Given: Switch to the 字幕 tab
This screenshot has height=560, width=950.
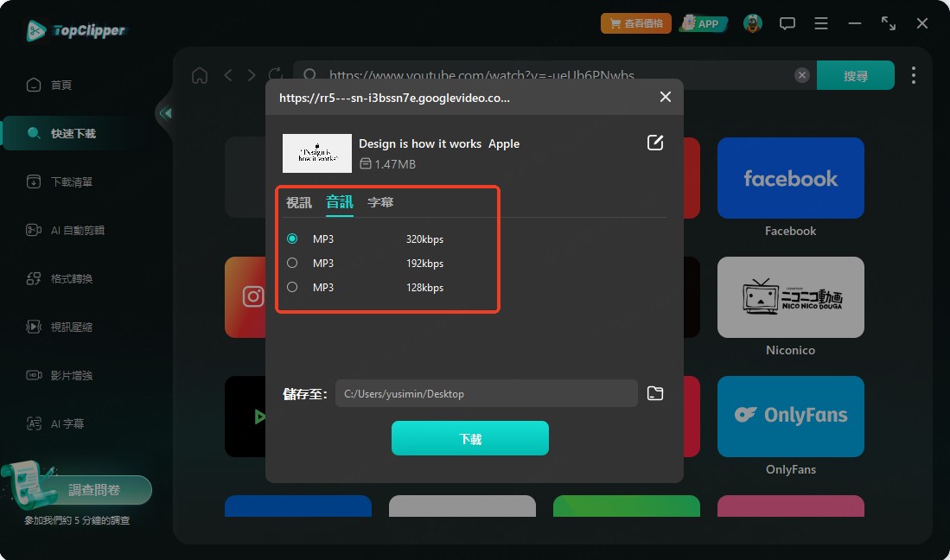Looking at the screenshot, I should coord(380,202).
